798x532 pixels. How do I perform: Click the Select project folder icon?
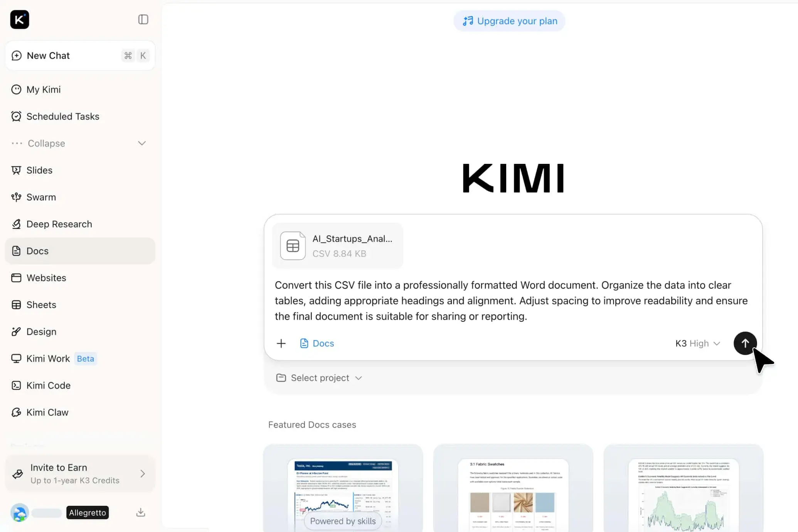(281, 378)
